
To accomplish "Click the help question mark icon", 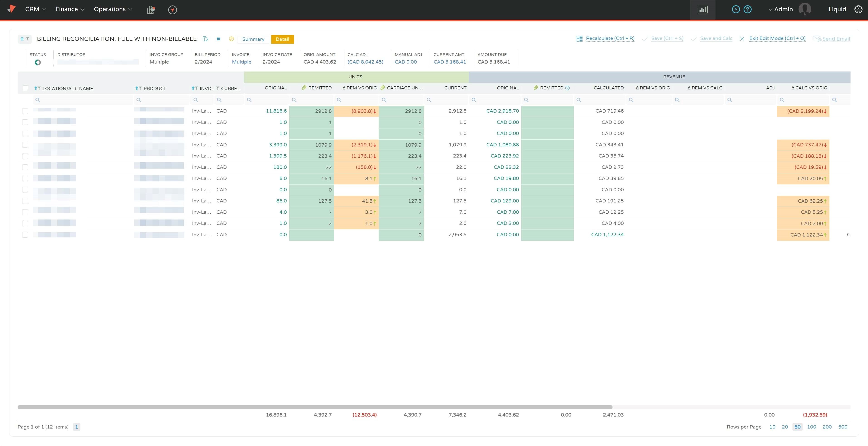I will (747, 10).
